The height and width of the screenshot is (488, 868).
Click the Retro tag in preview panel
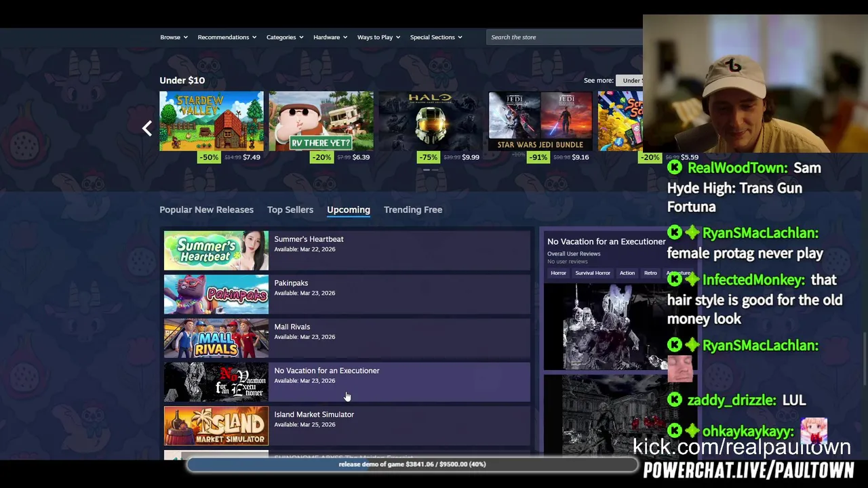tap(650, 273)
